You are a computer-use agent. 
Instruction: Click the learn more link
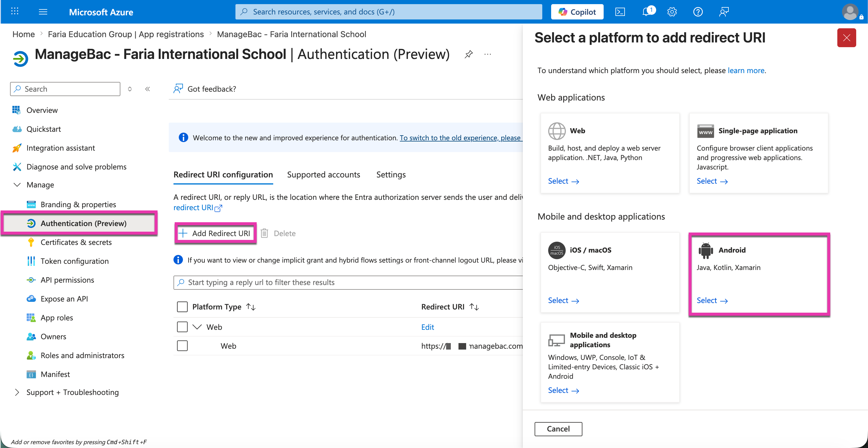tap(746, 70)
